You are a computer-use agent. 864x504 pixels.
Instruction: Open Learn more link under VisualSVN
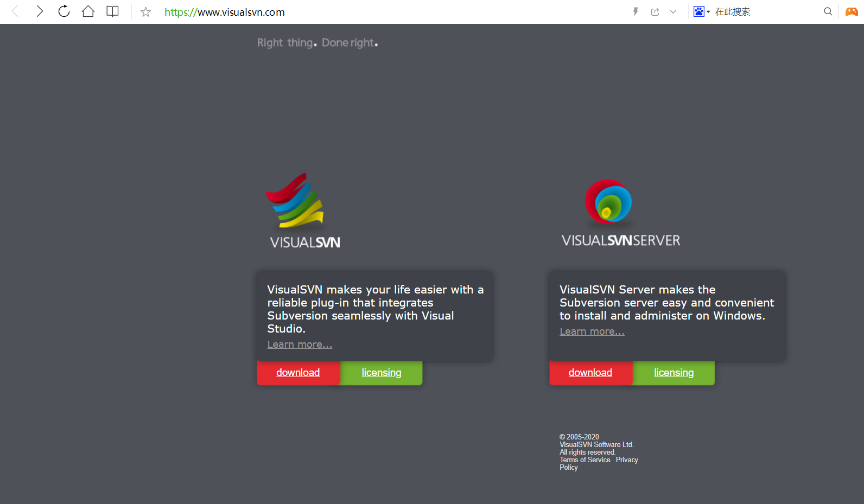click(x=300, y=344)
